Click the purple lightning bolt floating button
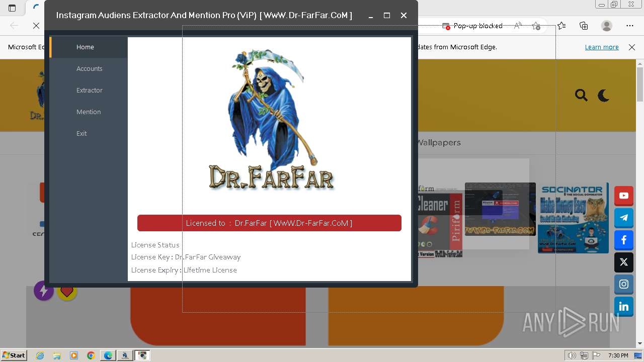Viewport: 644px width, 362px height. tap(44, 291)
